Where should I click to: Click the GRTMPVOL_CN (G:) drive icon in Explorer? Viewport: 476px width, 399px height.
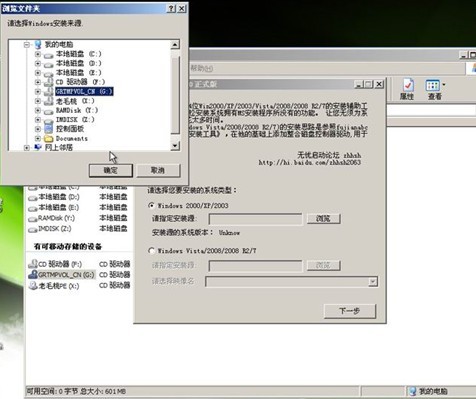[33, 275]
